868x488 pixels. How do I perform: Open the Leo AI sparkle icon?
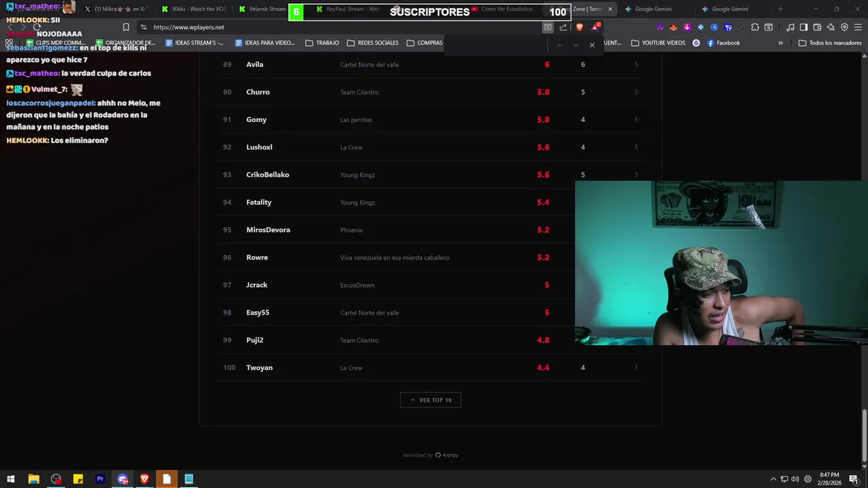click(x=831, y=27)
